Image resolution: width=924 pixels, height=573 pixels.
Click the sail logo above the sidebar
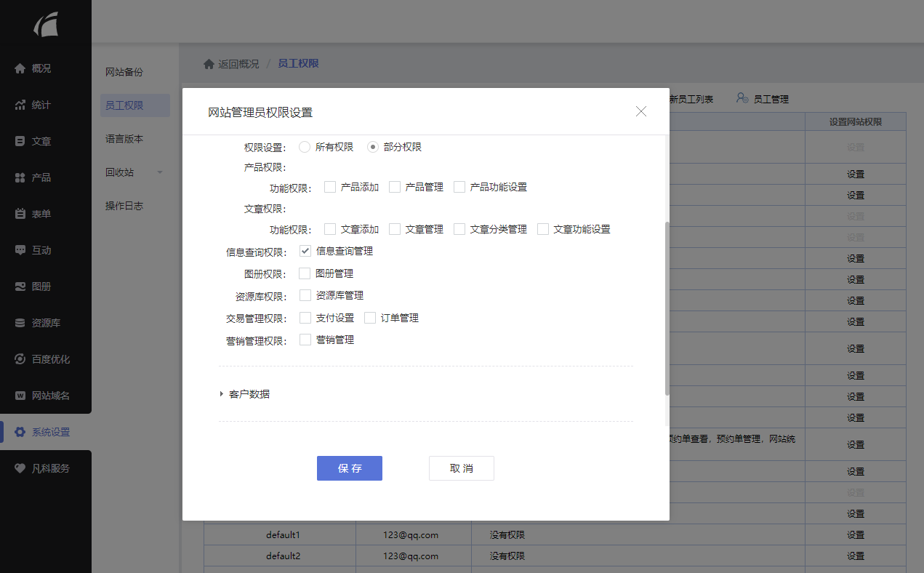[46, 25]
